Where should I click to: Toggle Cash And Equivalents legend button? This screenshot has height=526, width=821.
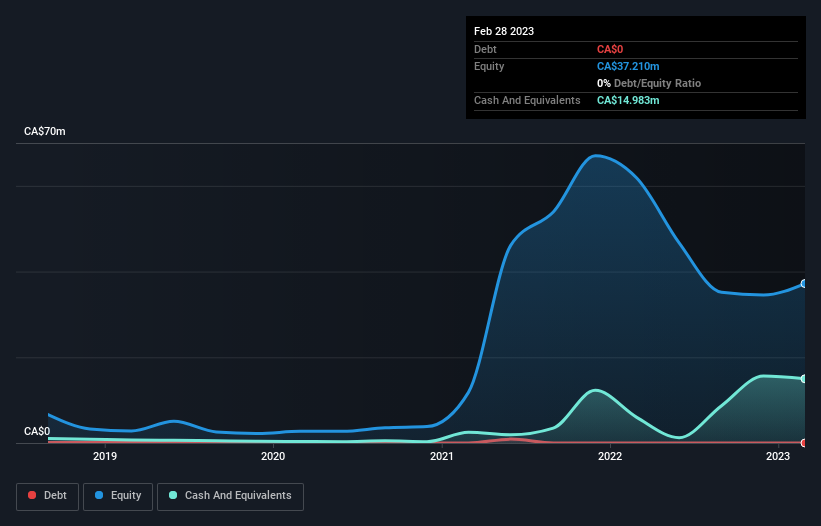point(230,496)
